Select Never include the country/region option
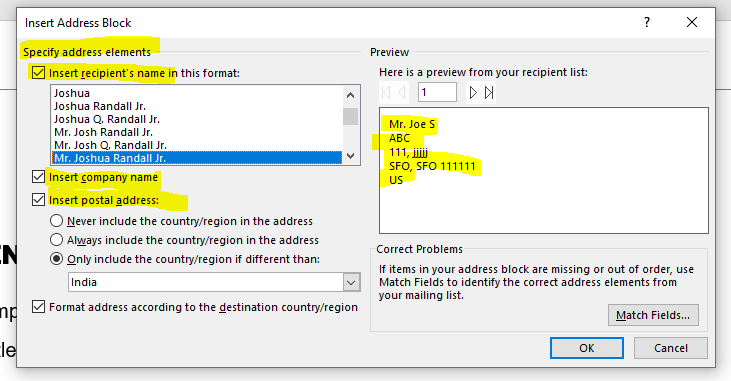Screen dimensions: 731x381 coord(56,221)
